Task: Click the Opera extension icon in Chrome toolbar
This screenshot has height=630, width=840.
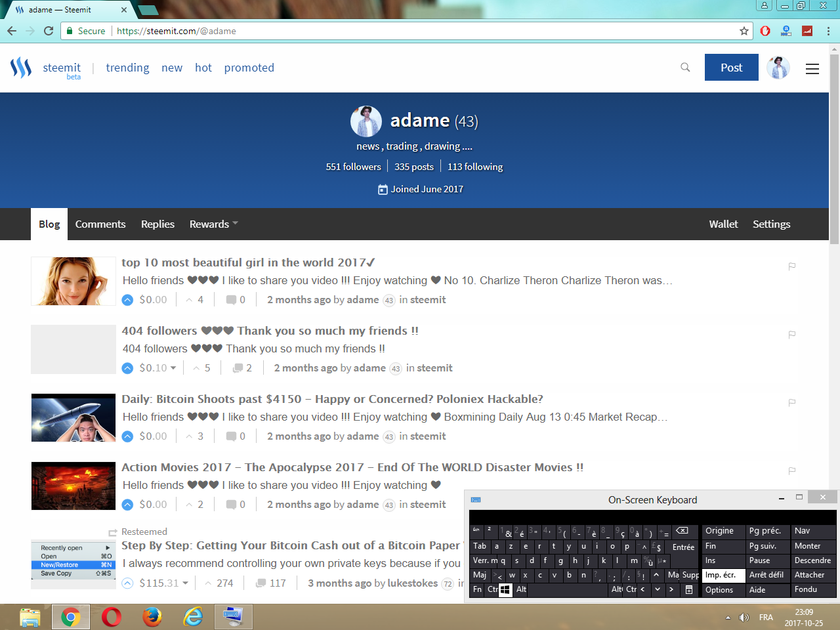Action: point(765,31)
